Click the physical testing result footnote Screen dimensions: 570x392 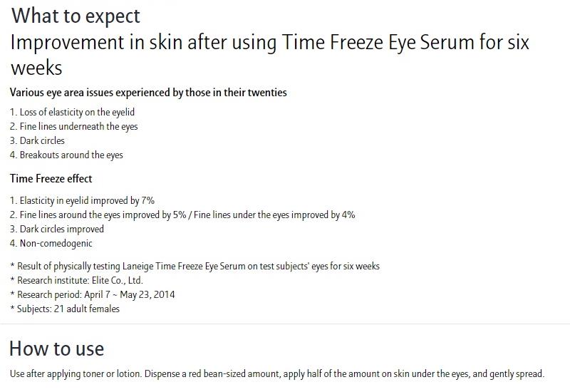195,266
